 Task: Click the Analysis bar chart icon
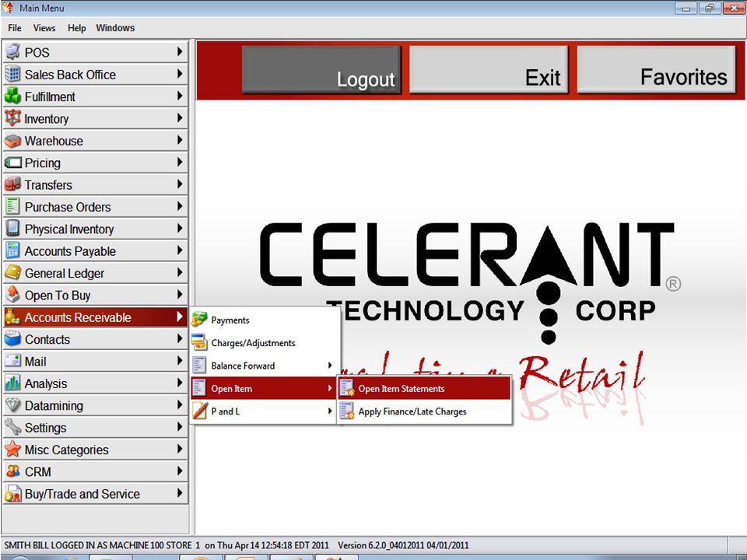pos(13,383)
